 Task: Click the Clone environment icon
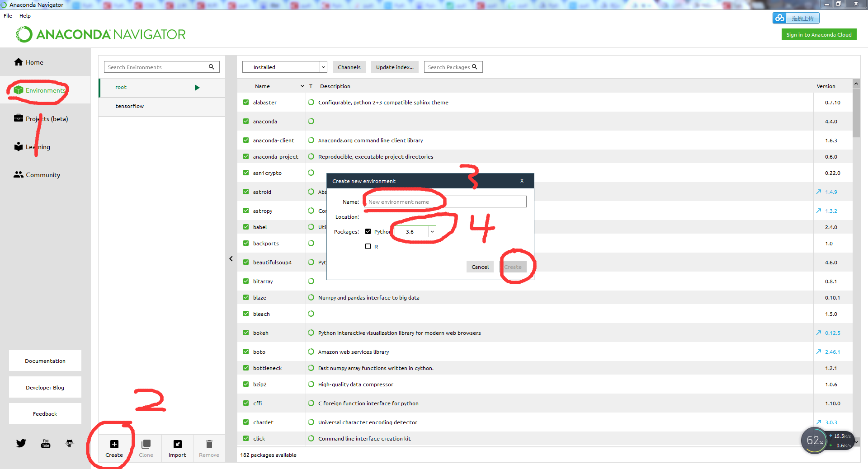coord(146,444)
